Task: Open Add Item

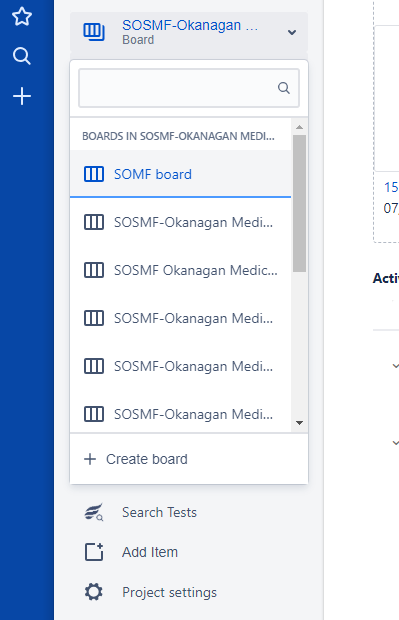Action: pyautogui.click(x=150, y=552)
